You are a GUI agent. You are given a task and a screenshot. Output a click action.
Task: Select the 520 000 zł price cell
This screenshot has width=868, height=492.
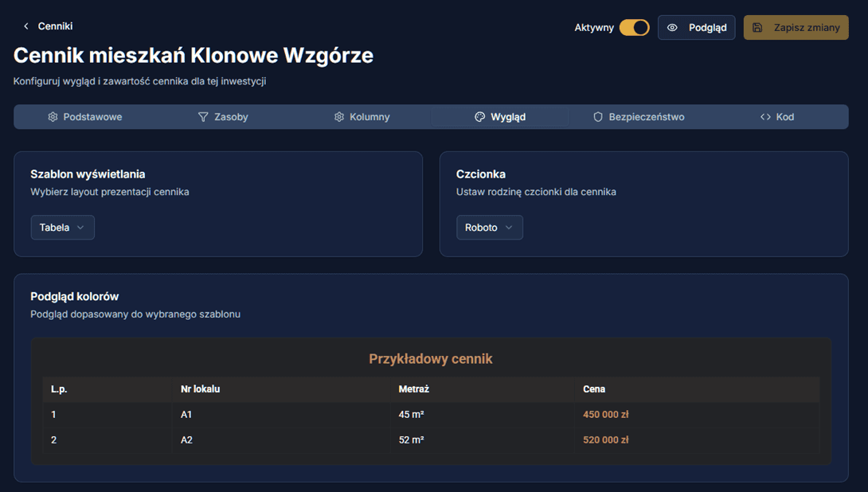[x=605, y=439]
